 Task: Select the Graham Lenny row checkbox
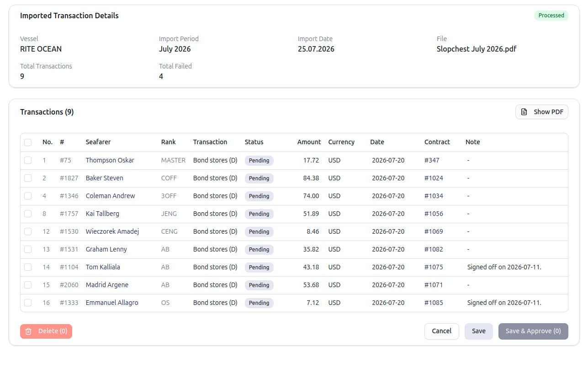[28, 249]
